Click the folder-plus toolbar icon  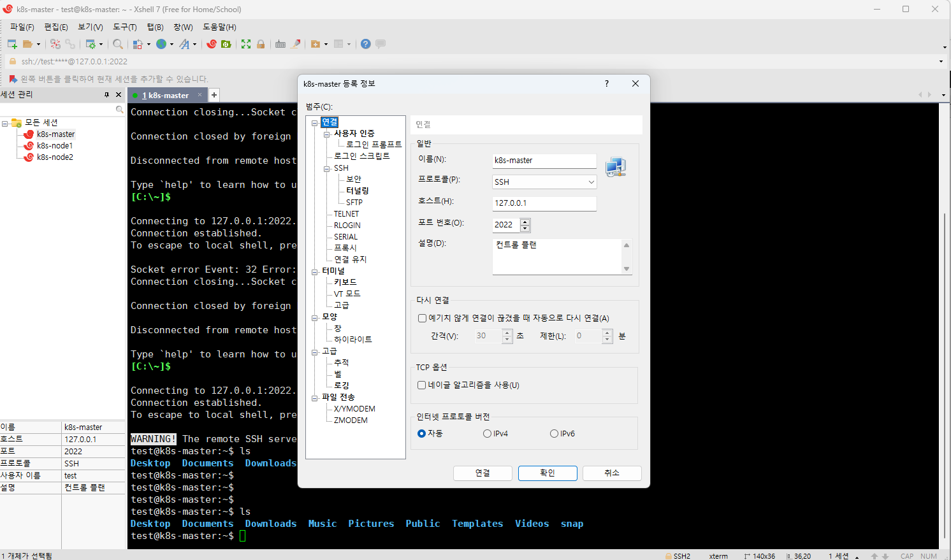[316, 44]
